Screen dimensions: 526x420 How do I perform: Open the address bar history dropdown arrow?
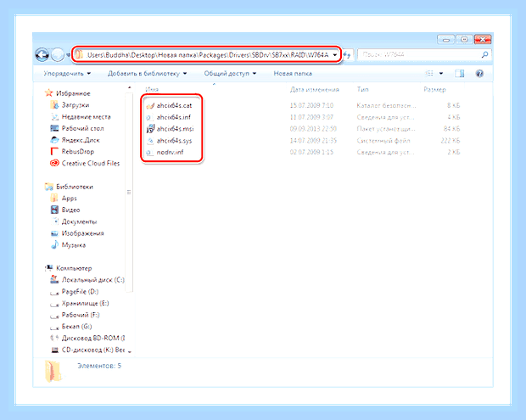335,55
